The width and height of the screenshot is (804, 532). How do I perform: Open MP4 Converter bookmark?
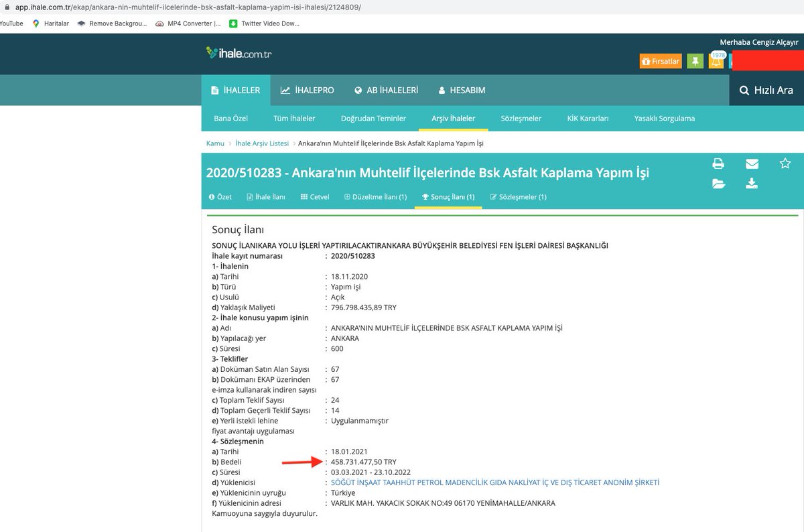188,23
